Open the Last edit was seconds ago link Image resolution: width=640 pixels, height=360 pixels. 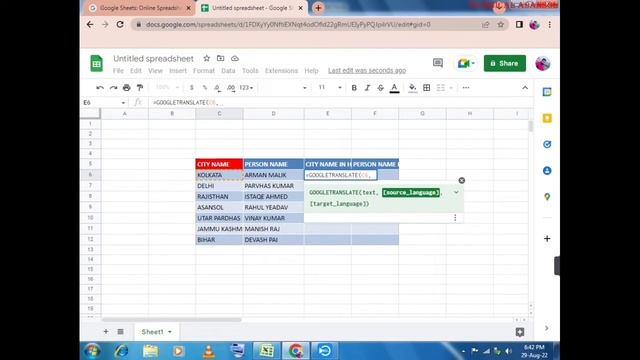point(367,71)
